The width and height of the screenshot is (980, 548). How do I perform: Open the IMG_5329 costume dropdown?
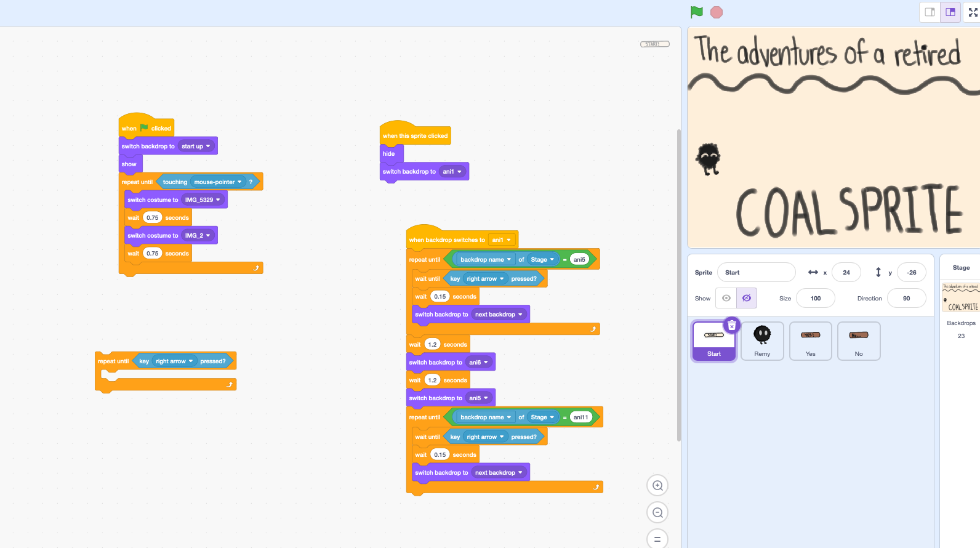(x=203, y=199)
